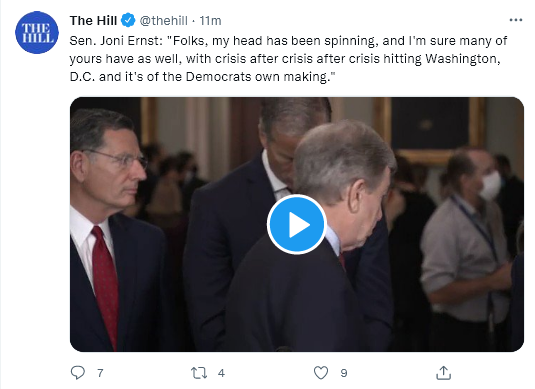Click the reply speech bubble icon
The image size is (535, 389).
point(78,373)
